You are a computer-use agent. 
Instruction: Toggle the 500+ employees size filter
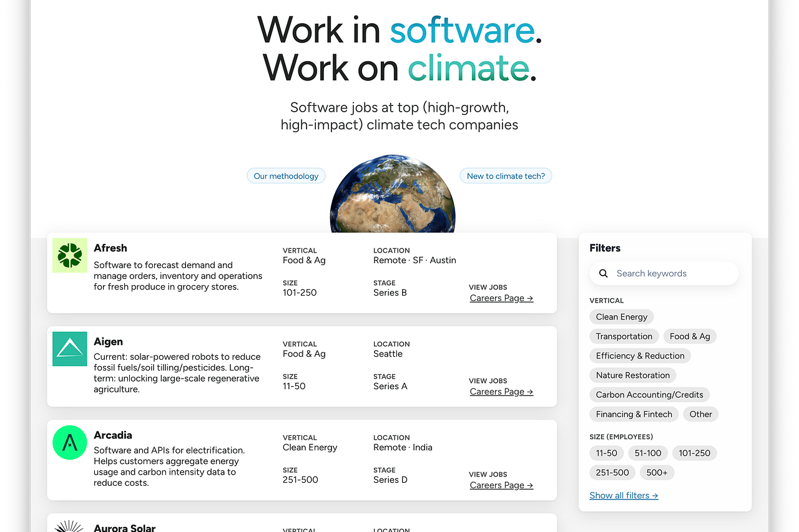point(657,472)
